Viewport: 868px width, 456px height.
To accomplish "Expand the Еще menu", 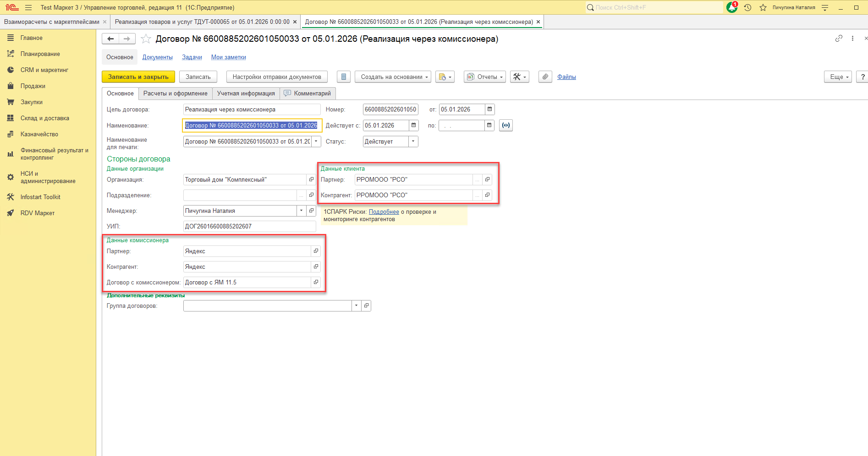I will click(x=838, y=77).
